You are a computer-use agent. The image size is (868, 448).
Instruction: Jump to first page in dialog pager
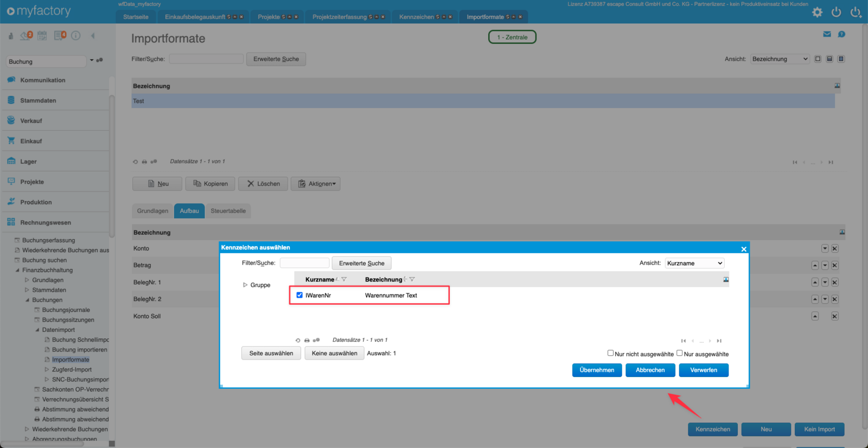[x=684, y=341]
